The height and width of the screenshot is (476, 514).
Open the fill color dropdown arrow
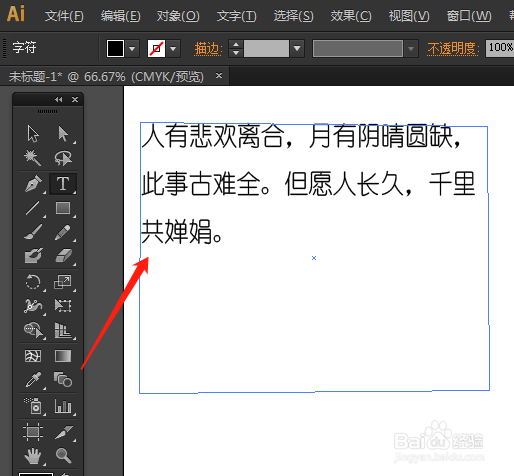pyautogui.click(x=132, y=49)
